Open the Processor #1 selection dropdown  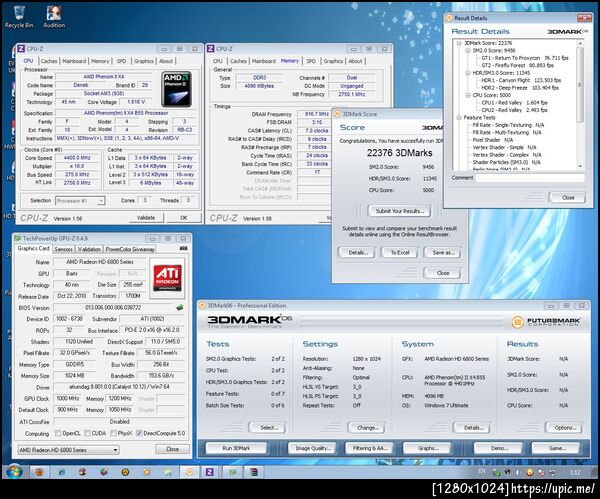[80, 201]
